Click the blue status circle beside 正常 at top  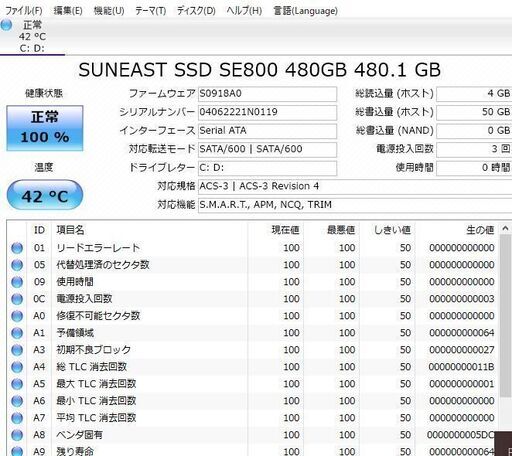[6, 25]
